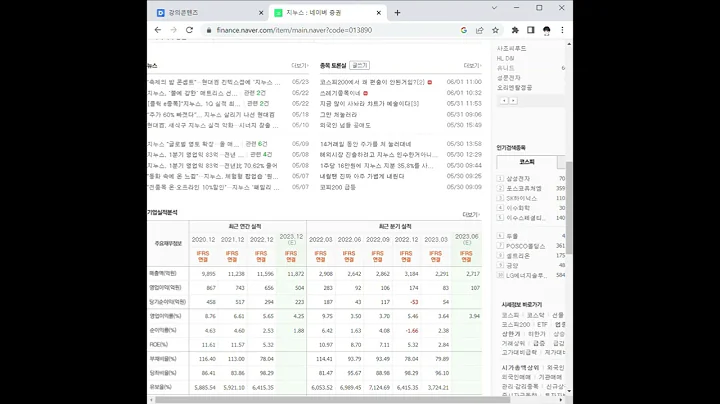Click the Google icon in address bar
This screenshot has width=720, height=404.
[x=464, y=30]
